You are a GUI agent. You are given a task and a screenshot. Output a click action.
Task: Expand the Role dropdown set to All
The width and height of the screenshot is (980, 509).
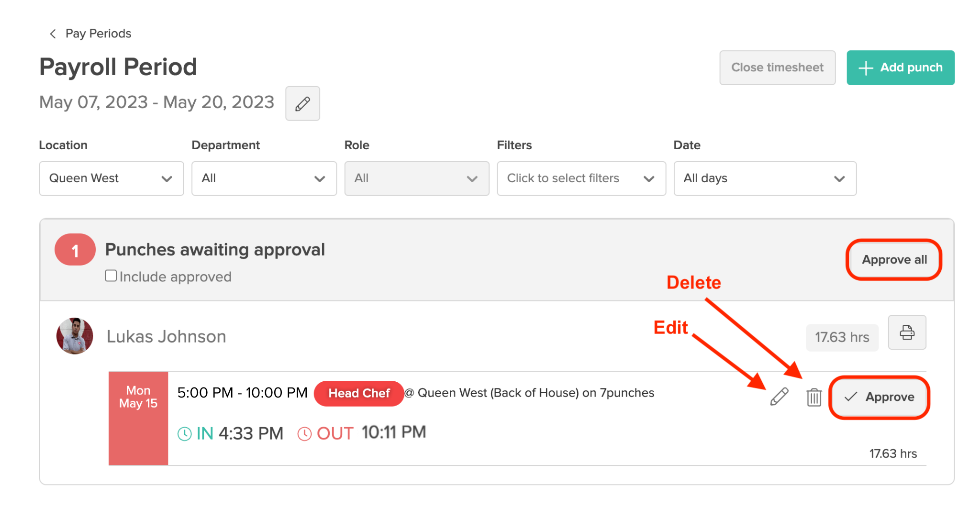pos(416,178)
